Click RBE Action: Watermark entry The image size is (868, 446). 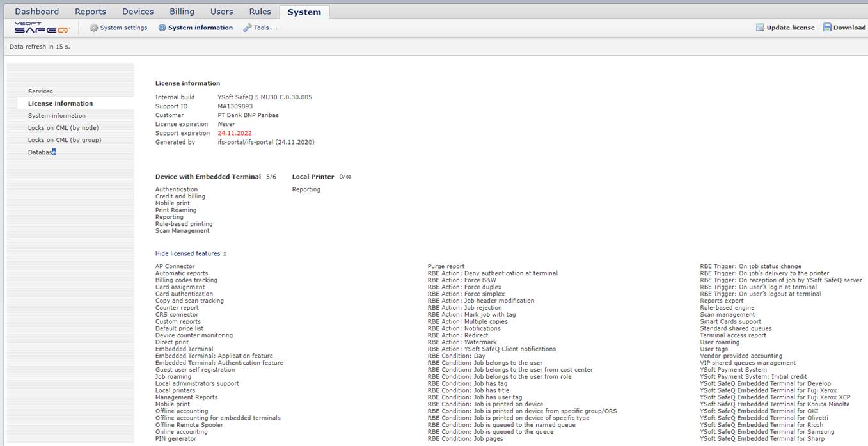[x=462, y=342]
